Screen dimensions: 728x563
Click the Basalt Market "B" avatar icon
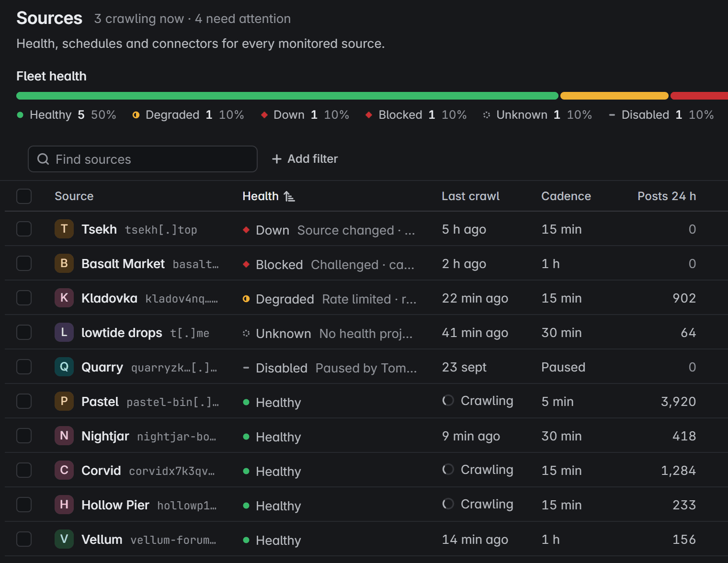64,263
